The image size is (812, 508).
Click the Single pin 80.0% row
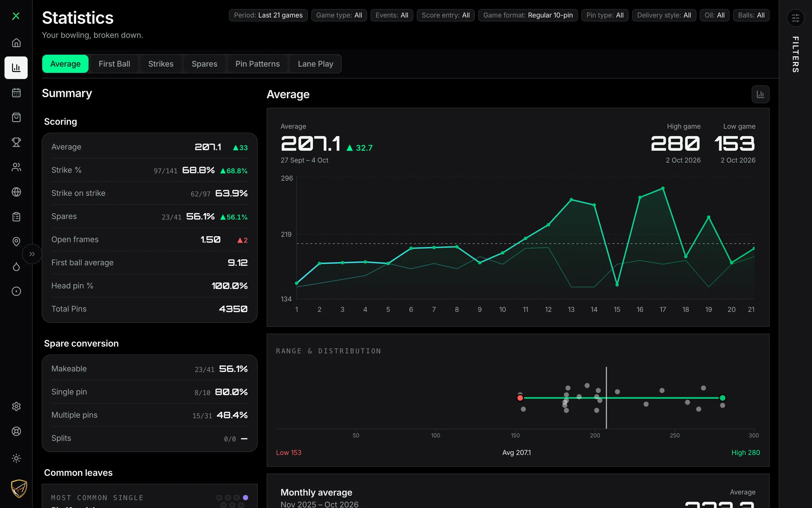[150, 392]
